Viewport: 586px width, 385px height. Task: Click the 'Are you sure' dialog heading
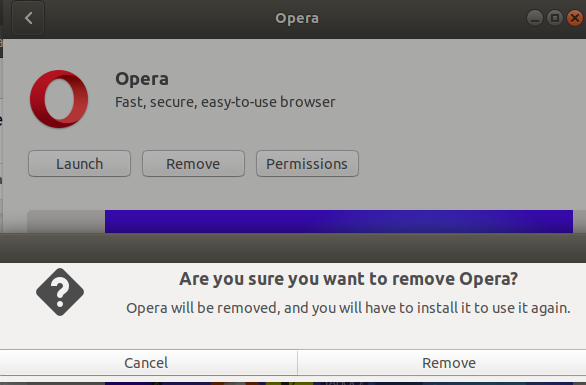click(x=348, y=279)
